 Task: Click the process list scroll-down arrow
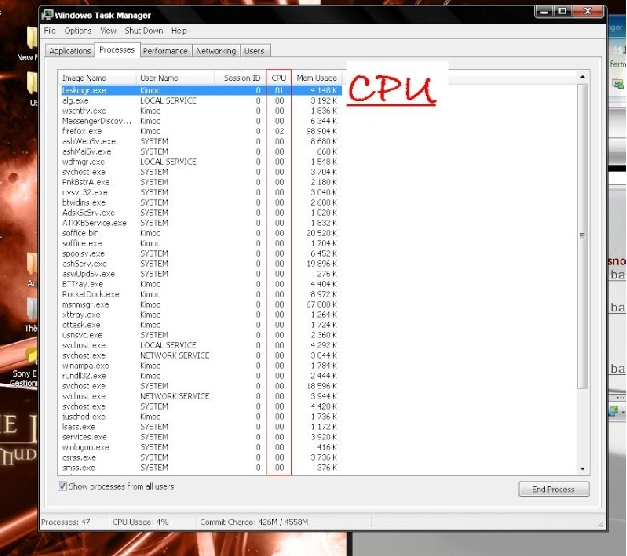[x=582, y=469]
